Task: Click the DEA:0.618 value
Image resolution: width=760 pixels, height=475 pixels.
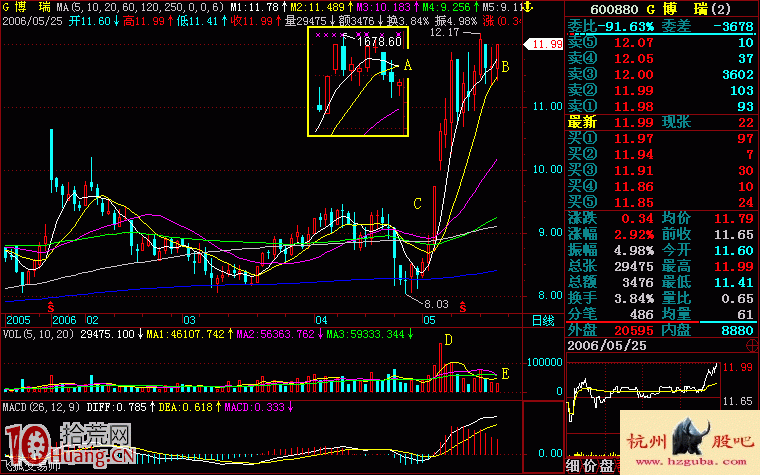Action: pyautogui.click(x=186, y=407)
